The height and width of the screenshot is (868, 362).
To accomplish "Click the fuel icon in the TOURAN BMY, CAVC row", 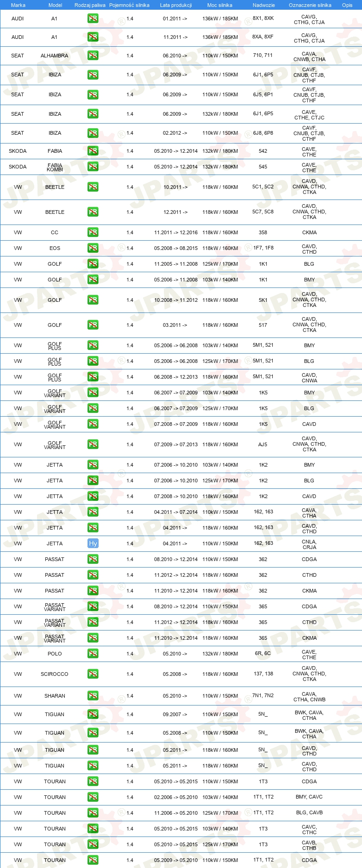I will point(93,797).
